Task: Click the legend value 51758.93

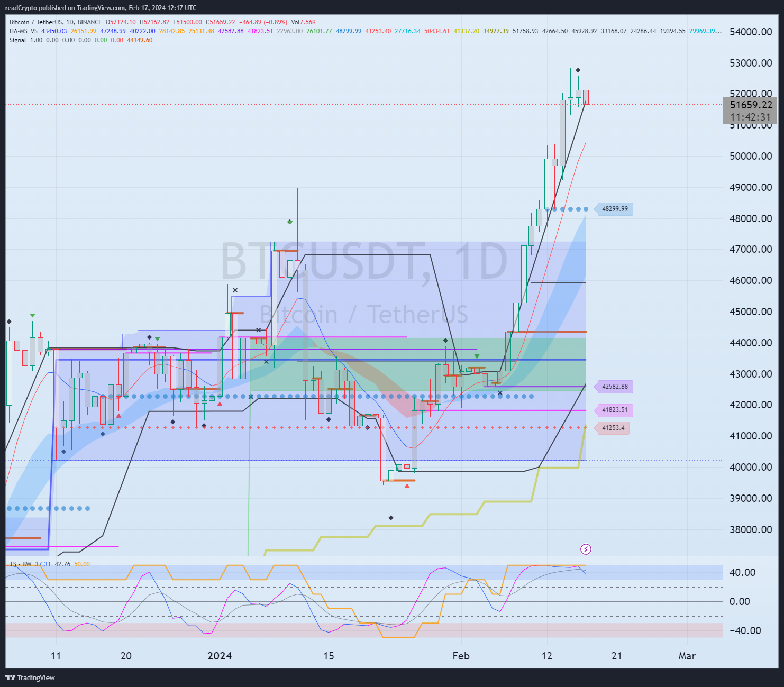Action: [525, 31]
